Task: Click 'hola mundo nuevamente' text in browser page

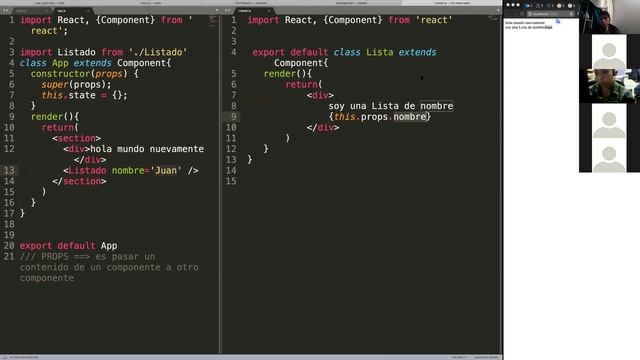Action: pyautogui.click(x=525, y=23)
